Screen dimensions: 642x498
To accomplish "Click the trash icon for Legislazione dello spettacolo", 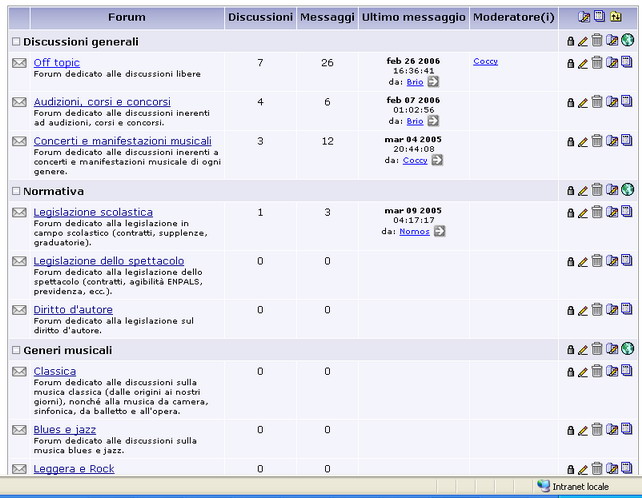I will [x=597, y=260].
